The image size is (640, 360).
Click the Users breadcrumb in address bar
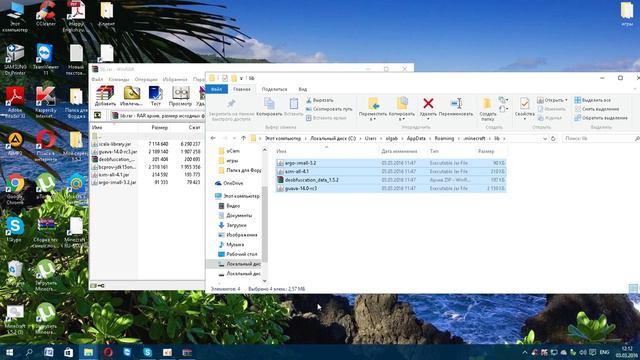point(370,138)
